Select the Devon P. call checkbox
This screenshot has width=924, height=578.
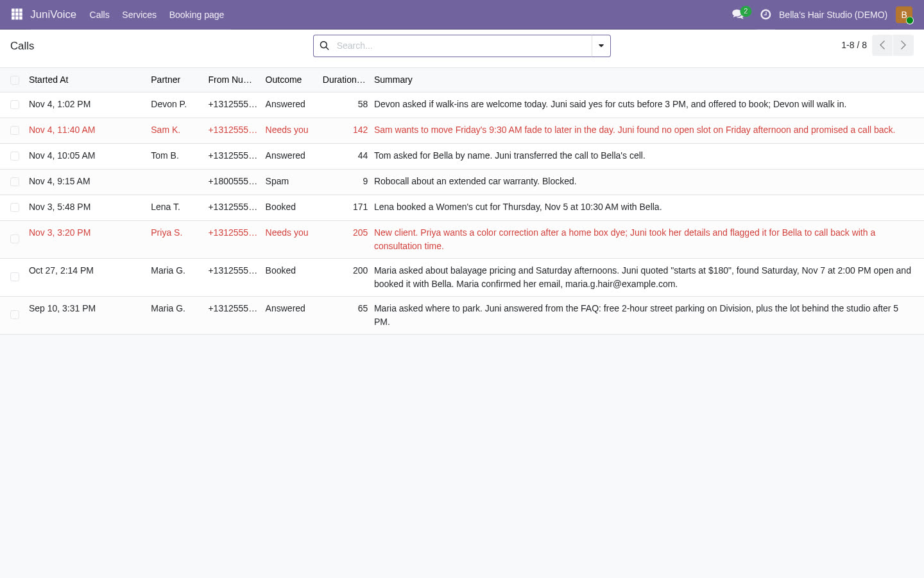click(x=15, y=105)
